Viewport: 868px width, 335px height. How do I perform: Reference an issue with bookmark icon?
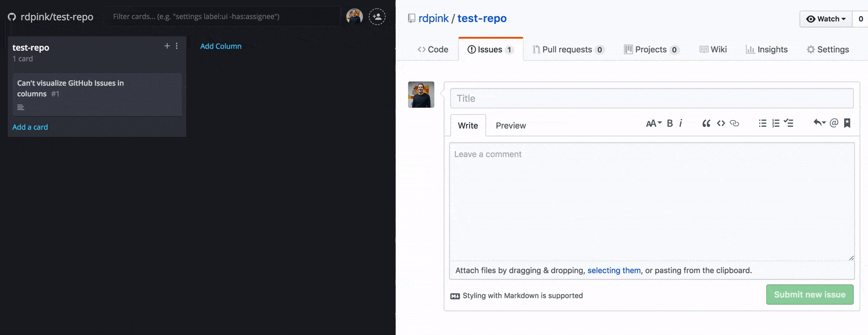pos(847,123)
